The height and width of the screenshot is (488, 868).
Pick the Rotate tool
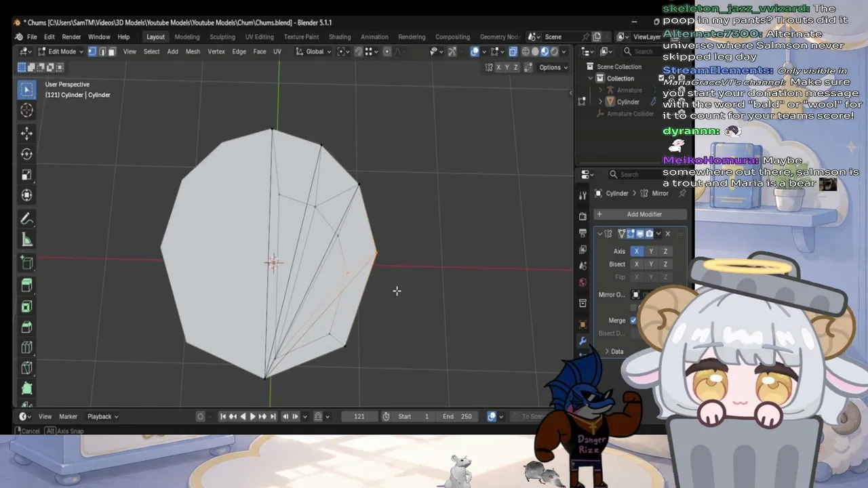pos(26,154)
